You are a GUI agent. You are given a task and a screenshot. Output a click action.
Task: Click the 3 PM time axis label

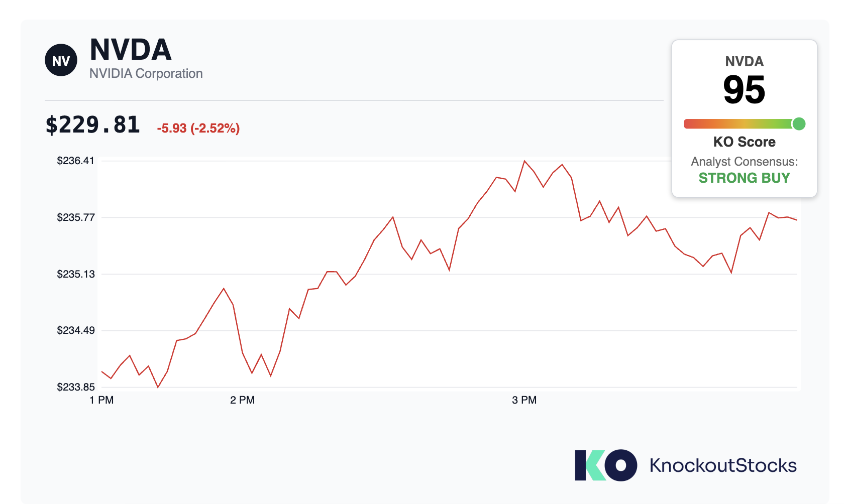524,400
